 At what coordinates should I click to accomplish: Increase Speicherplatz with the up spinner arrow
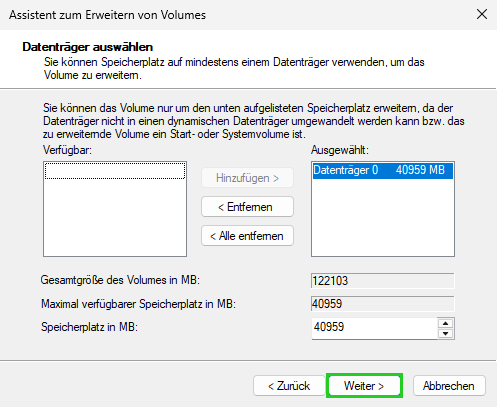446,323
